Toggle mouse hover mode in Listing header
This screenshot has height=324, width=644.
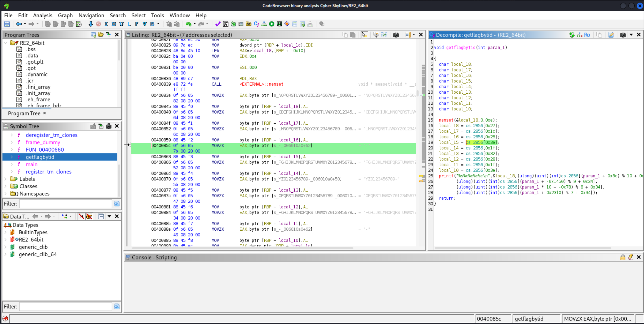364,35
